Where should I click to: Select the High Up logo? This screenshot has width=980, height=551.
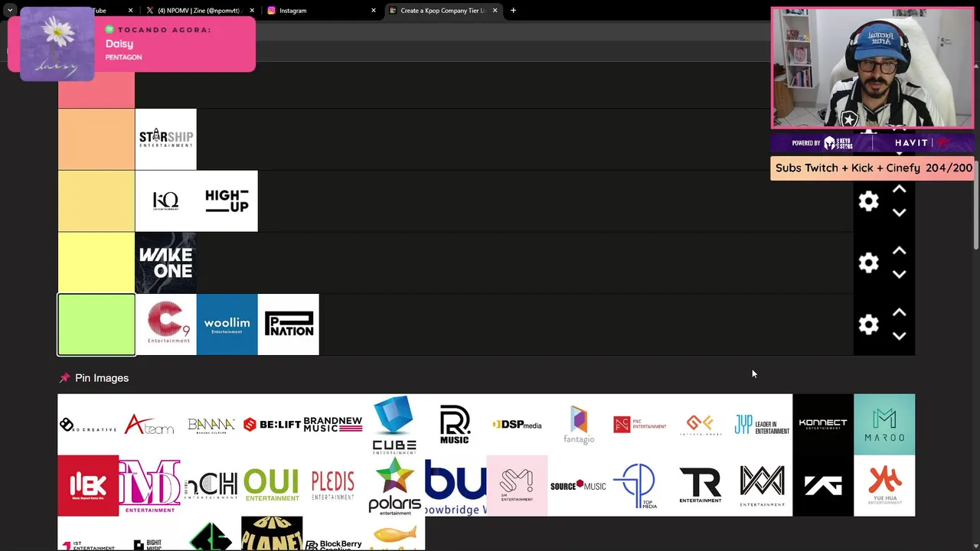click(227, 201)
